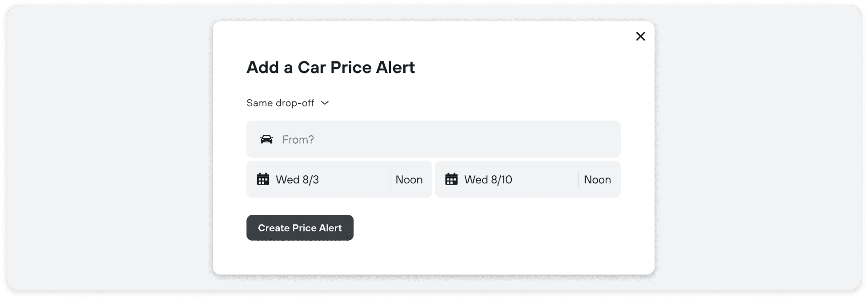Click the Add a Car Price Alert heading

330,67
